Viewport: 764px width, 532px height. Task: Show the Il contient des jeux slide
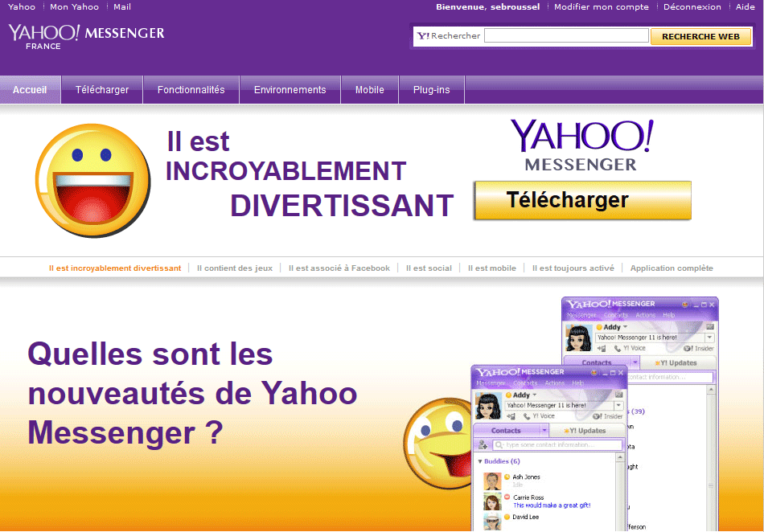(x=234, y=268)
